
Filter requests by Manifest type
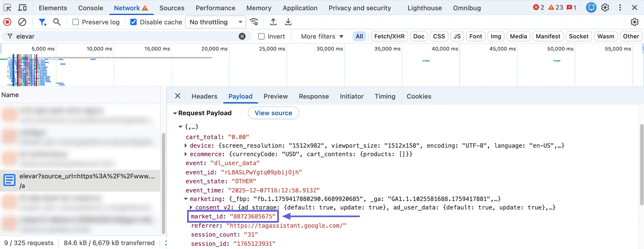pyautogui.click(x=548, y=36)
